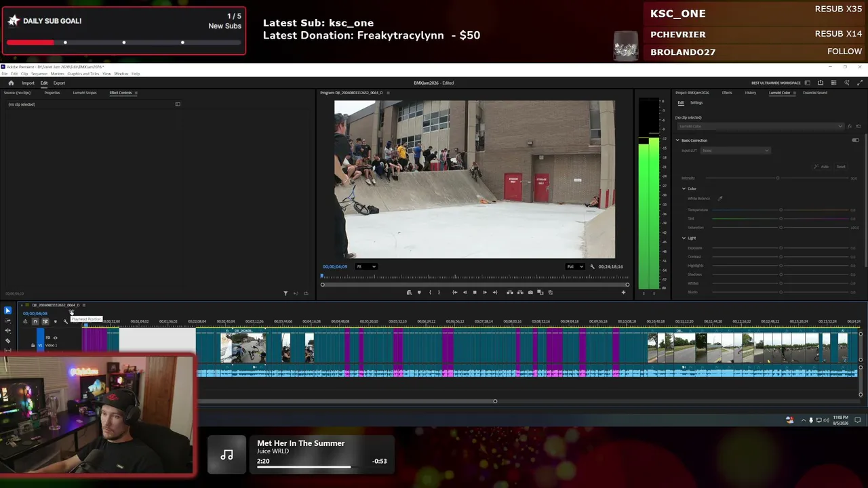The height and width of the screenshot is (488, 868).
Task: Click the Effect Controls timeline view icon
Action: (178, 104)
